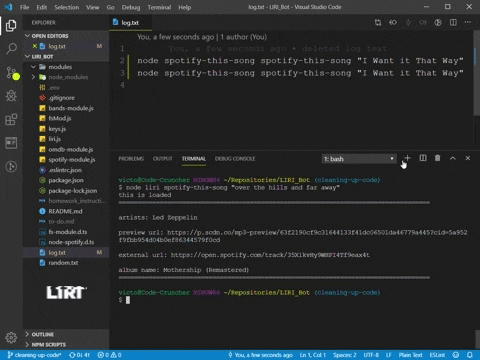Screen dimensions: 480x360
Task: Open the editor More Actions menu
Action: 468,22
